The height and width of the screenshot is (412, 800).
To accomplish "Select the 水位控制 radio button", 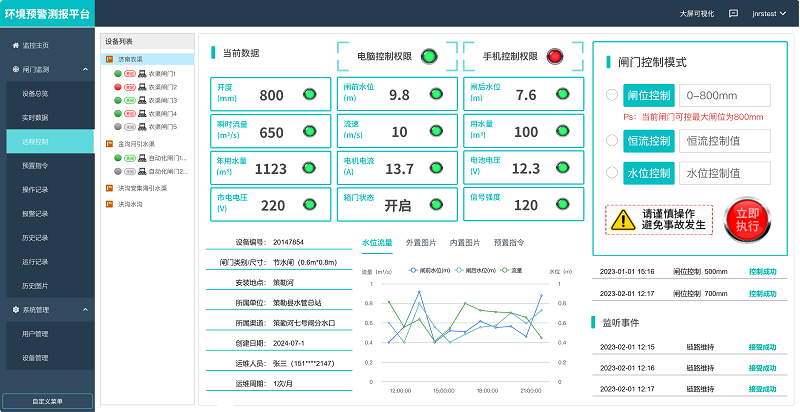I will 612,173.
